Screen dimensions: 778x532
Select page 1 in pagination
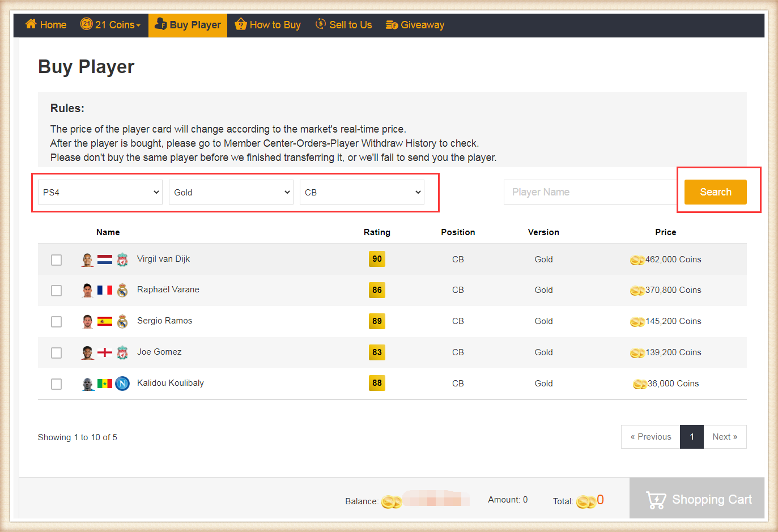(692, 437)
